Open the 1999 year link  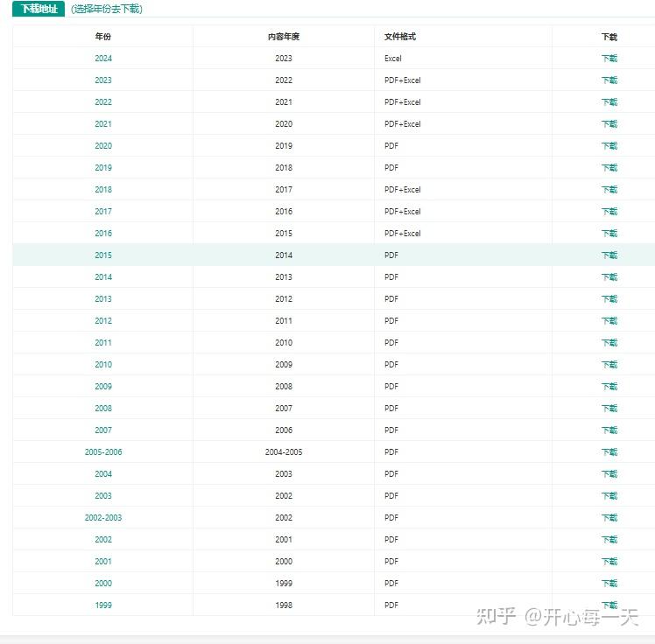click(103, 605)
